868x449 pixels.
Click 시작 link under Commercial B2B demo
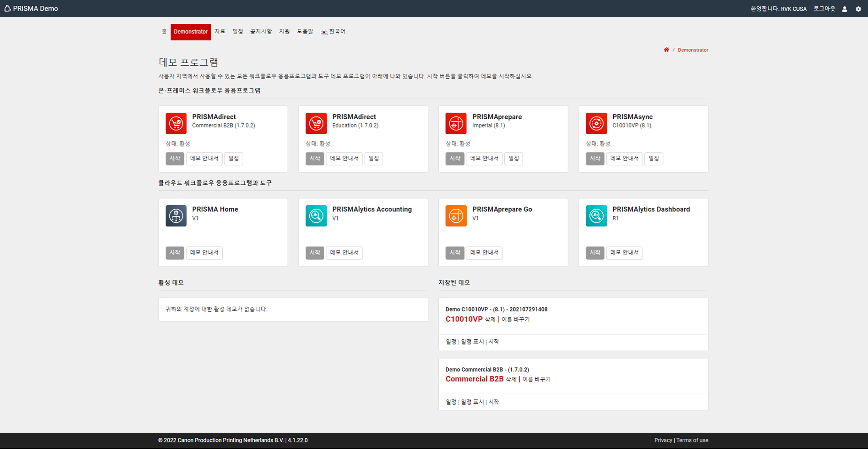click(x=494, y=402)
